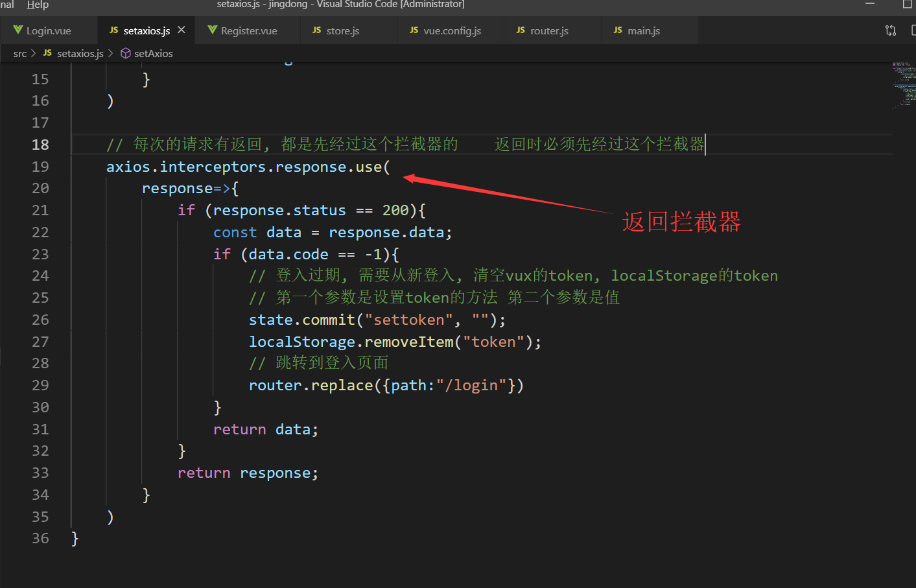
Task: Close the setaxios.js tab
Action: coord(182,30)
